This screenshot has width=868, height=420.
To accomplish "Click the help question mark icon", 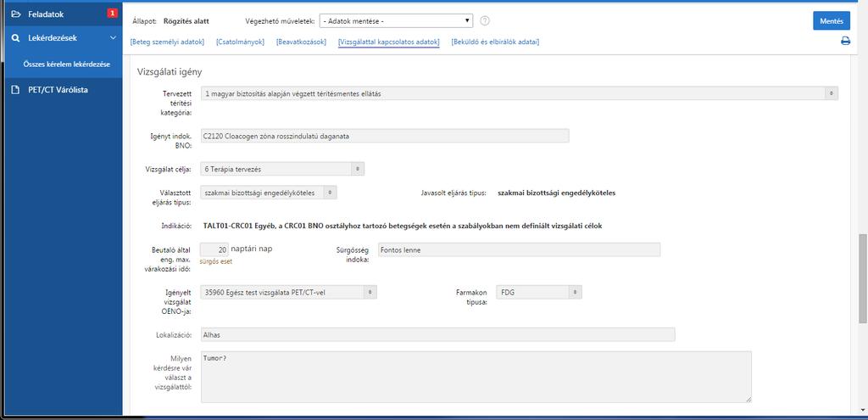I will [x=485, y=21].
